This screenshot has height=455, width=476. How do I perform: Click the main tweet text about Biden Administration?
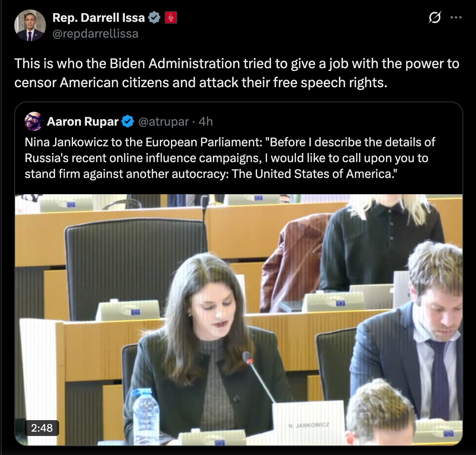[x=237, y=73]
